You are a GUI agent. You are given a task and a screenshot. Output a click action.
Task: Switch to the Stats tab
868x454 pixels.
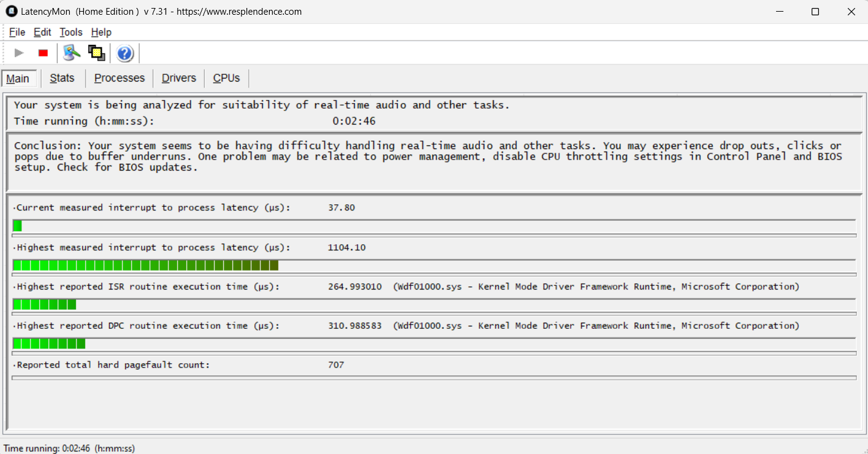62,79
